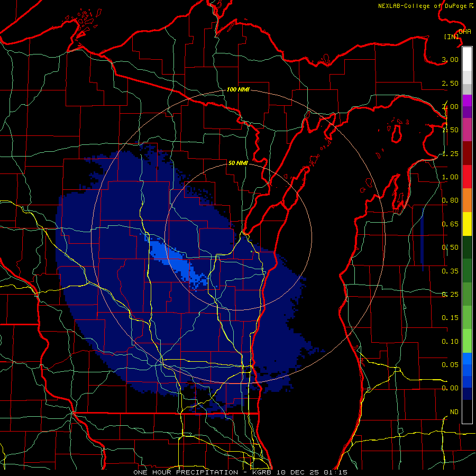
Task: Click the ONE HOUR PRECIPITATION caption
Action: [x=186, y=472]
